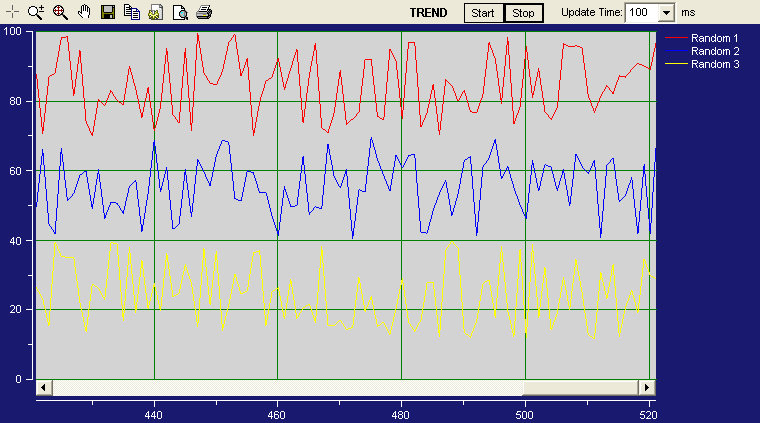This screenshot has width=760, height=423.
Task: Click the floppy disk save icon
Action: pyautogui.click(x=108, y=13)
